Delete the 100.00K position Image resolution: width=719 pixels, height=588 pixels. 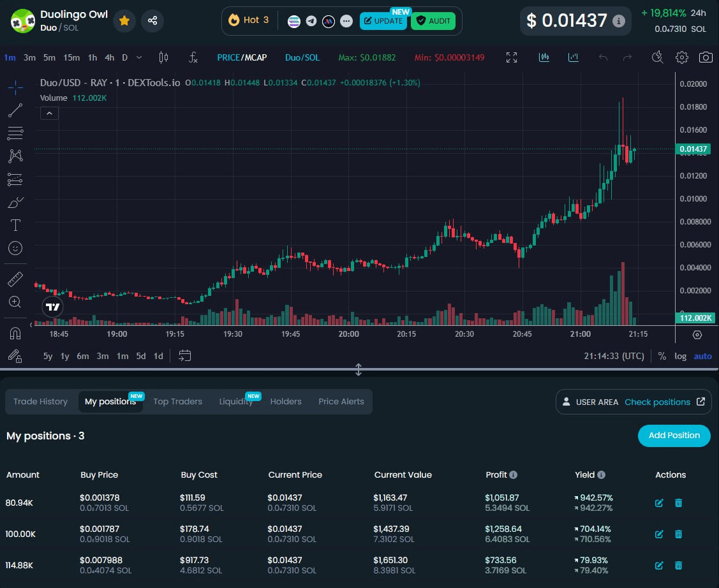point(679,534)
